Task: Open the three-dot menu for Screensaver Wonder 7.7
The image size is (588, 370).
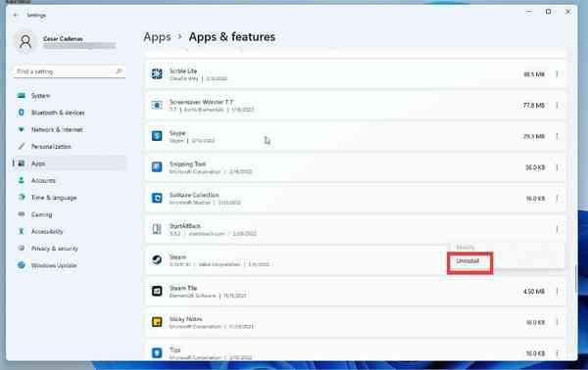Action: [557, 106]
